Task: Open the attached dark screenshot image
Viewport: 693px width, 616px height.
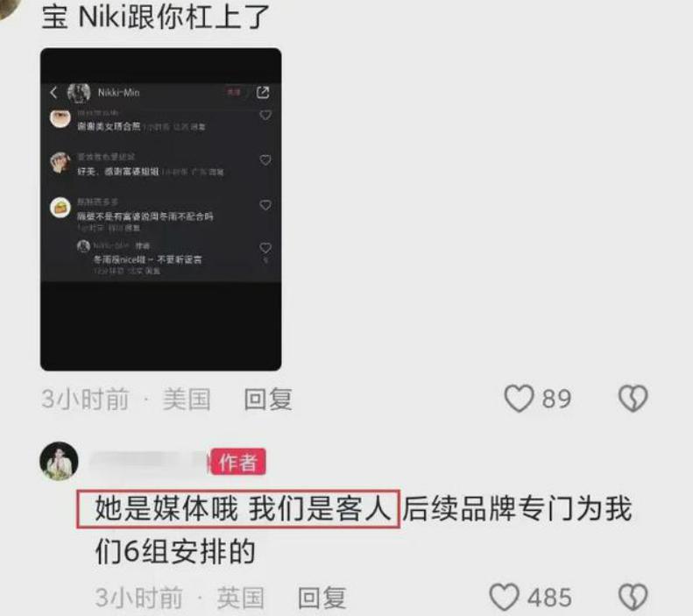Action: point(161,209)
